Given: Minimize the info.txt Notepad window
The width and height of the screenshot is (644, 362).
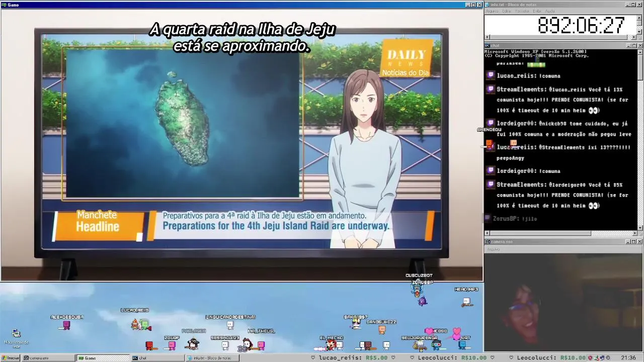Looking at the screenshot, I should [x=628, y=5].
